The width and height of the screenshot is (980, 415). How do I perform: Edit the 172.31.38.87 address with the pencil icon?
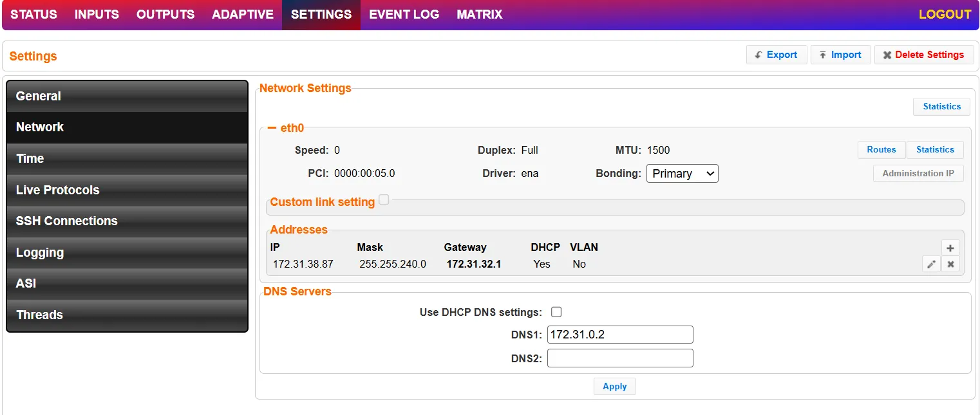pyautogui.click(x=931, y=264)
